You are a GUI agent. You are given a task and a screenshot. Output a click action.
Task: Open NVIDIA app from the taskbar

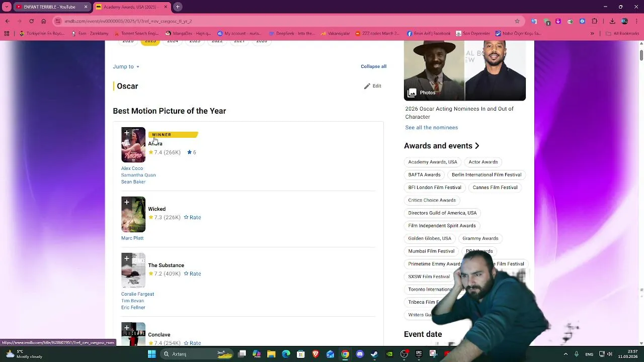coord(389,354)
